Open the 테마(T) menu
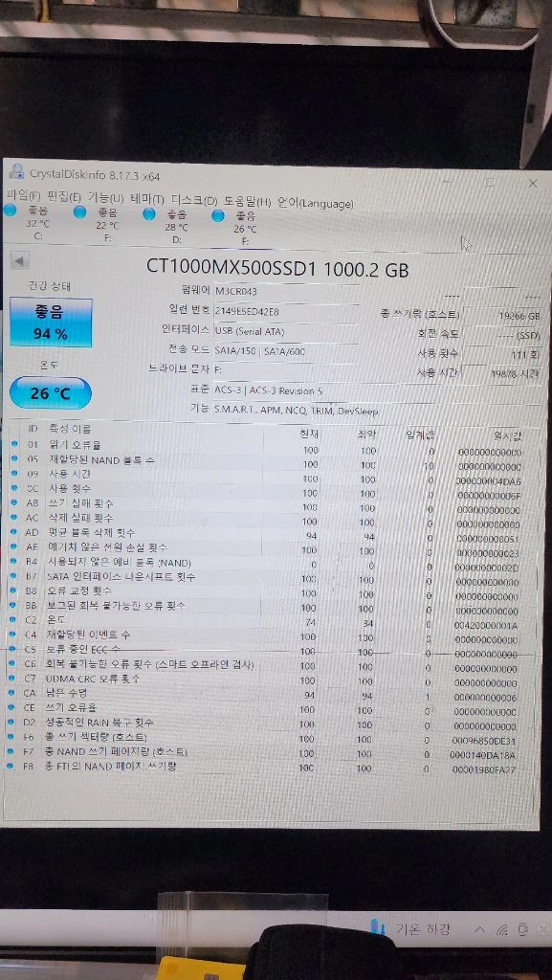This screenshot has width=552, height=980. (147, 199)
